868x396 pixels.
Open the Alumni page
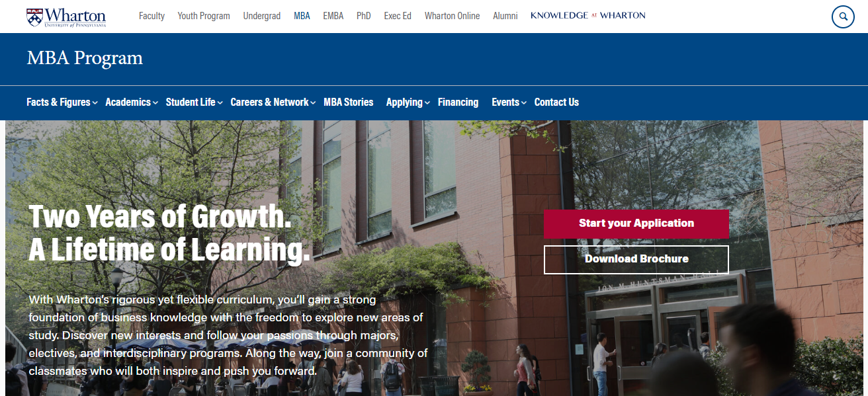[x=505, y=16]
